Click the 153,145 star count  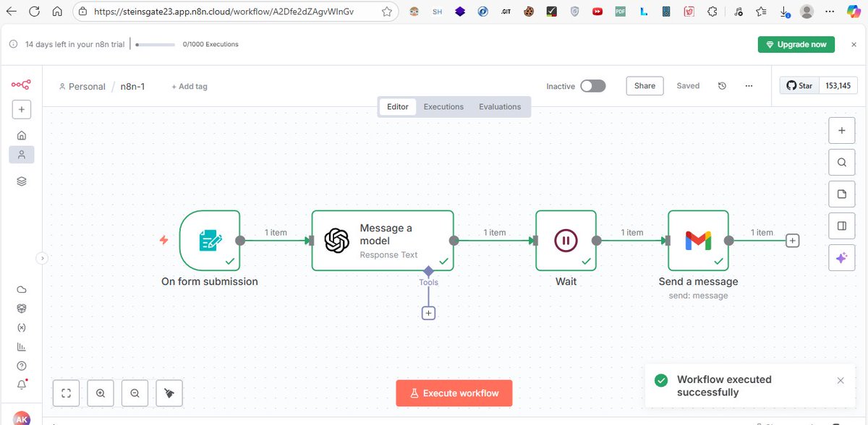(x=838, y=85)
